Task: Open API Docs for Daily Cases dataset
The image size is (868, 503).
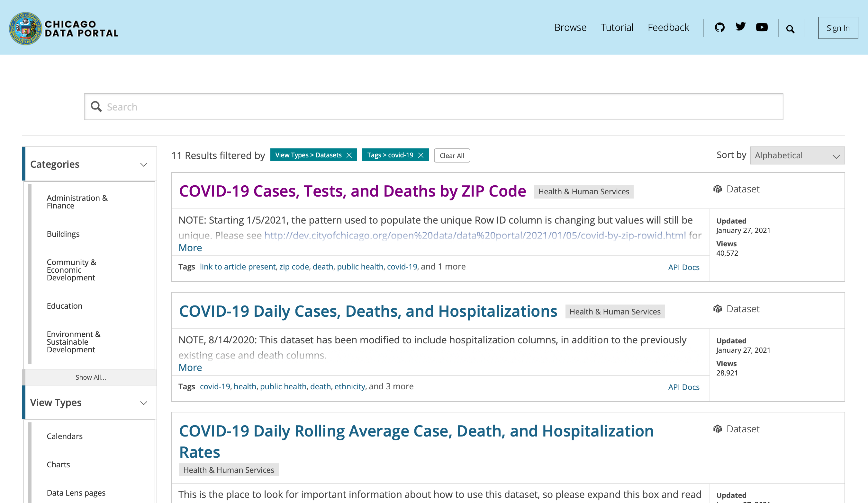Action: coord(684,387)
